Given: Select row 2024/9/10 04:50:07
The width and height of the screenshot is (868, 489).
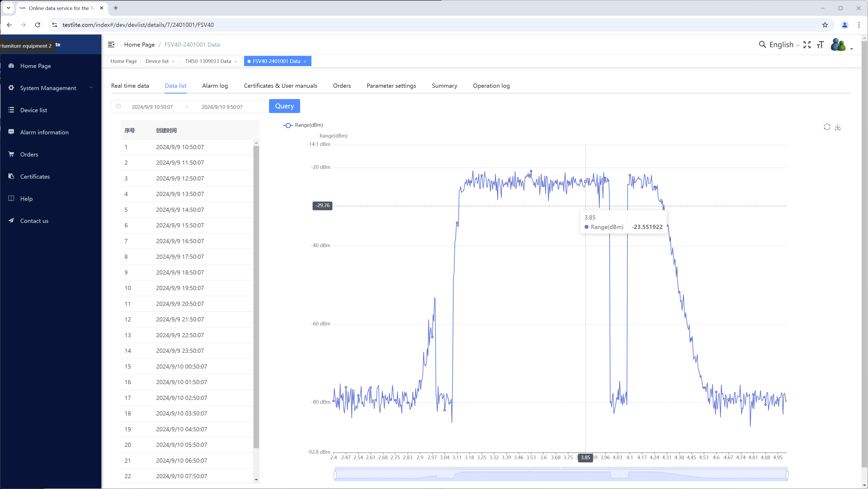Looking at the screenshot, I should click(x=187, y=429).
